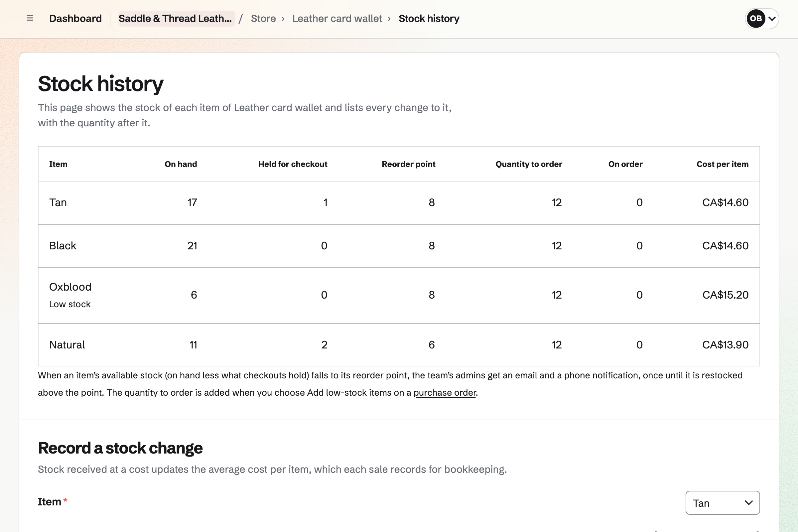Go to Dashboard
798x532 pixels.
point(75,18)
